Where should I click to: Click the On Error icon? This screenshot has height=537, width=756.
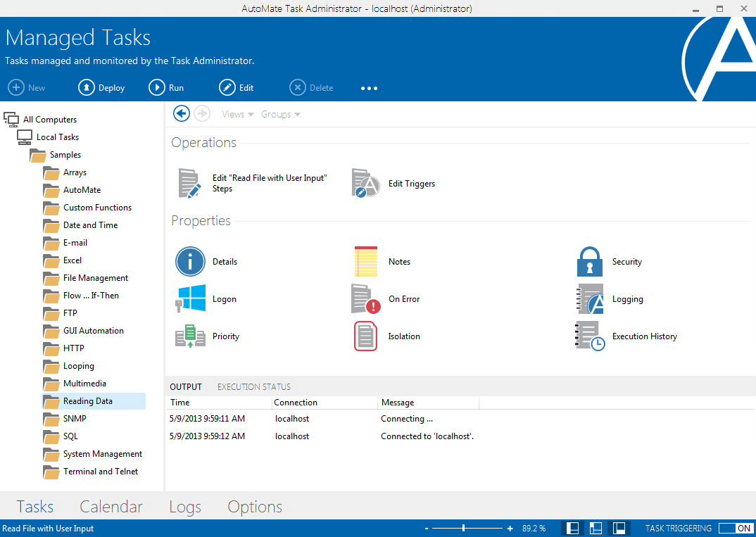(x=365, y=298)
